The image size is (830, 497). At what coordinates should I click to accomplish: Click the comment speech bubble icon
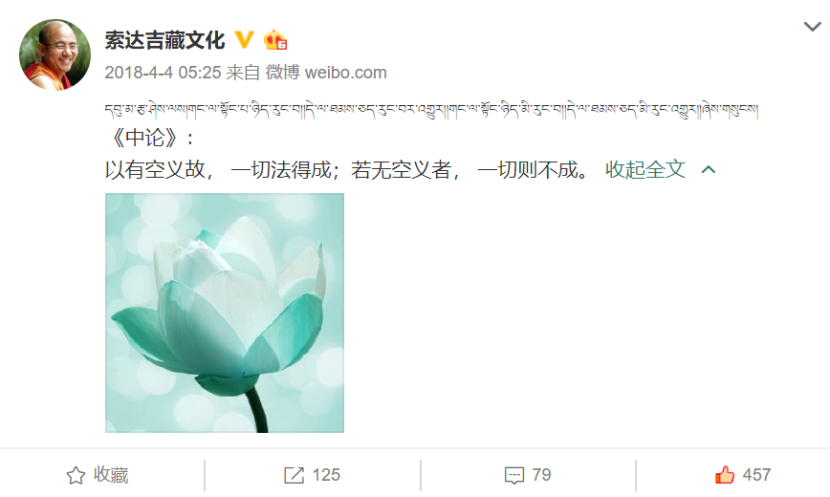(x=515, y=475)
